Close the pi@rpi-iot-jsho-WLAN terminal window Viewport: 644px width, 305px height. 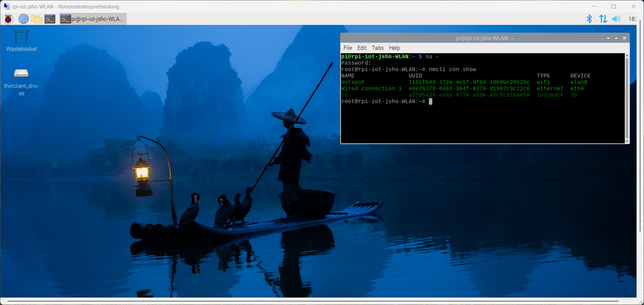pos(624,38)
